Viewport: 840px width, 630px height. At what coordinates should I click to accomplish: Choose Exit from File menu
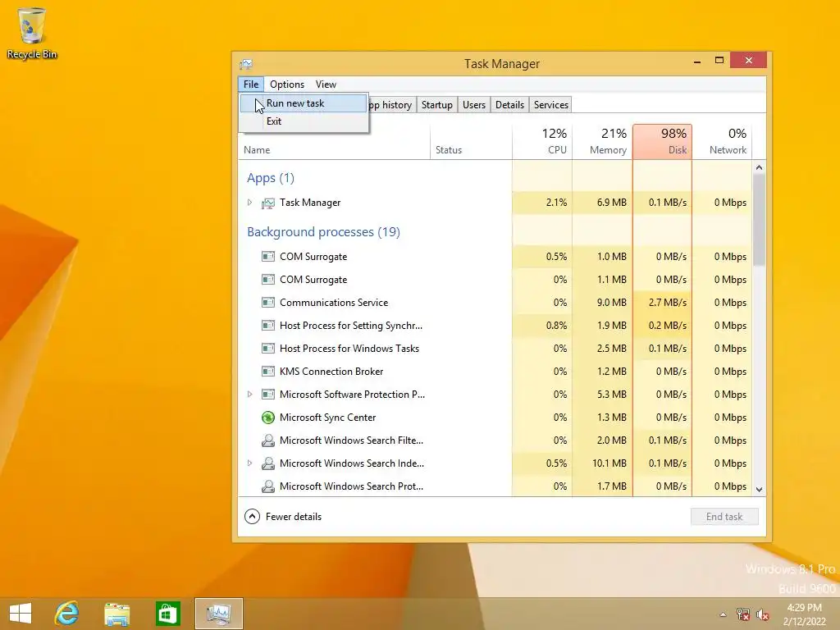point(304,121)
